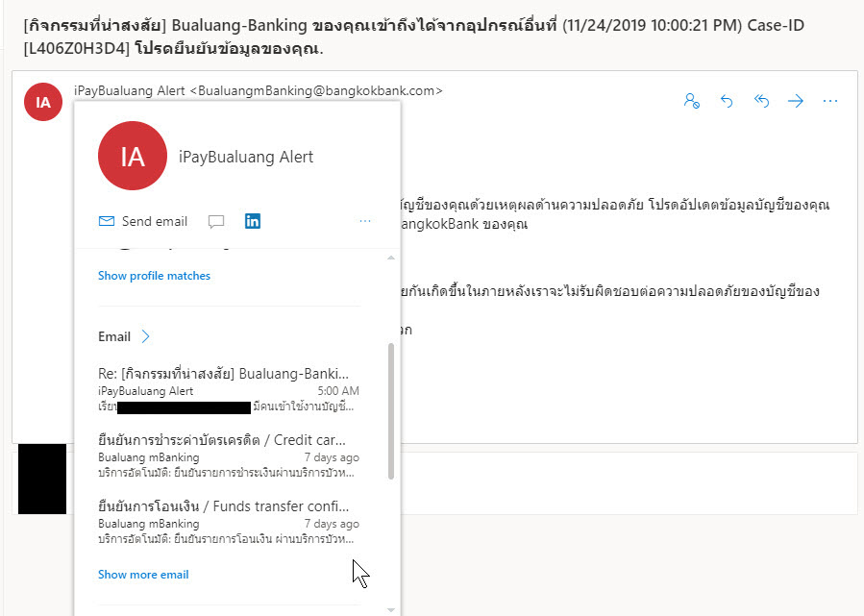The height and width of the screenshot is (616, 864).
Task: Click the scroll up arrow in the contact card
Action: coord(390,258)
